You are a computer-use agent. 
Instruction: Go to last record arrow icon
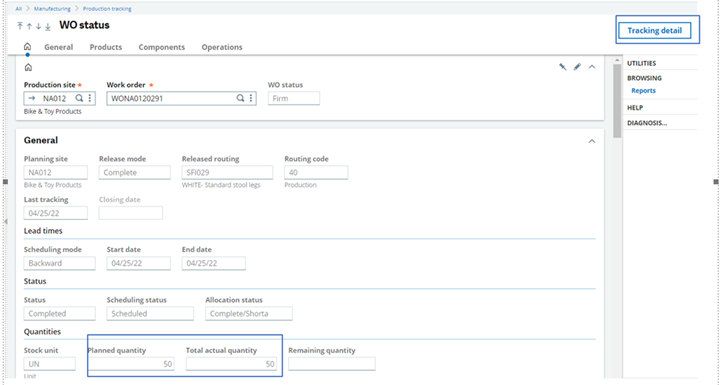tap(47, 27)
